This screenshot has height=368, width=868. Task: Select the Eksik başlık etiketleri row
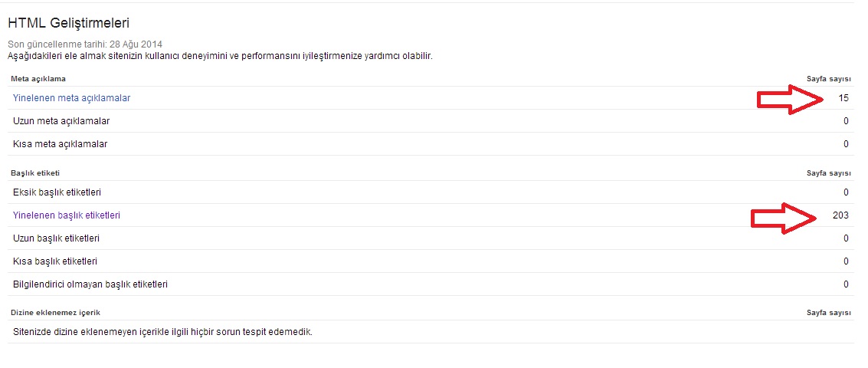tap(430, 192)
